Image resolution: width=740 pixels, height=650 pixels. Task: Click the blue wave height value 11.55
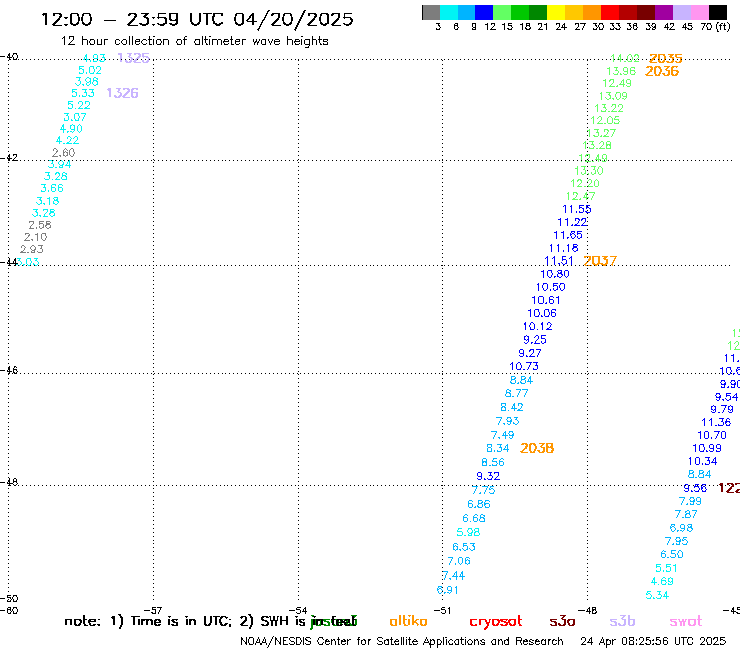(x=577, y=210)
